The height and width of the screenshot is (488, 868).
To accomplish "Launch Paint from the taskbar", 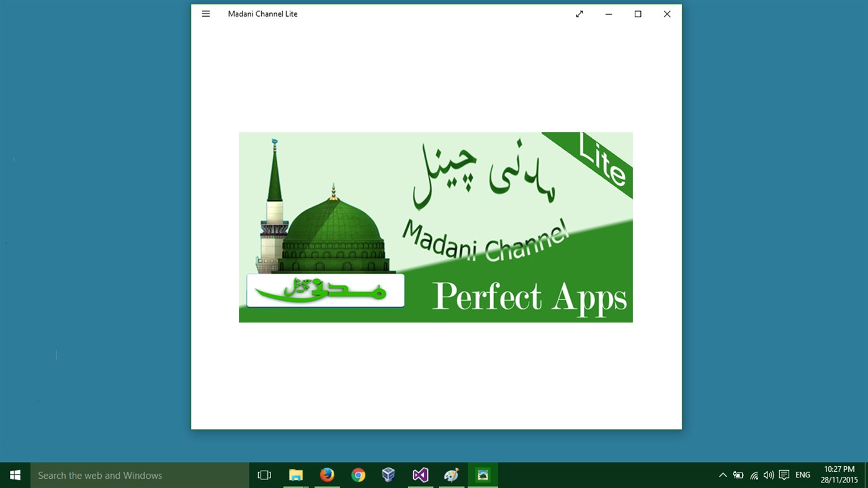I will click(451, 474).
